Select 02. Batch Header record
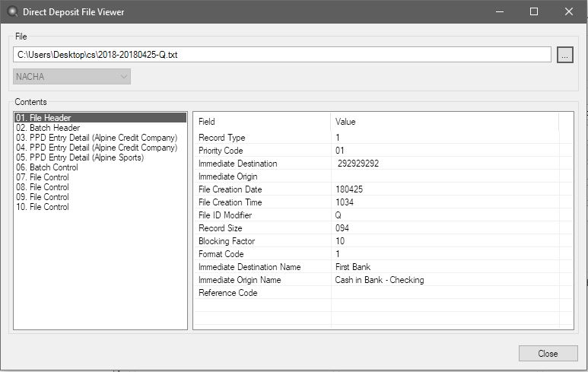The height and width of the screenshot is (372, 588). [x=47, y=128]
